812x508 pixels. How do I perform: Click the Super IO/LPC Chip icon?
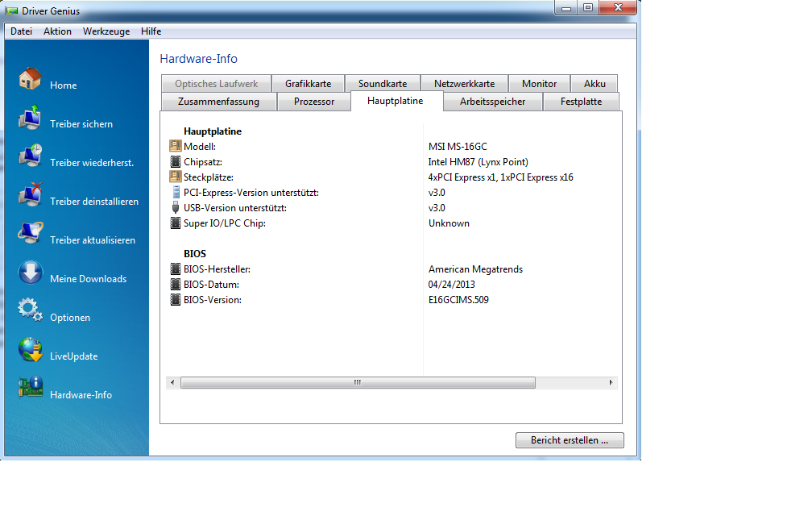pyautogui.click(x=176, y=223)
